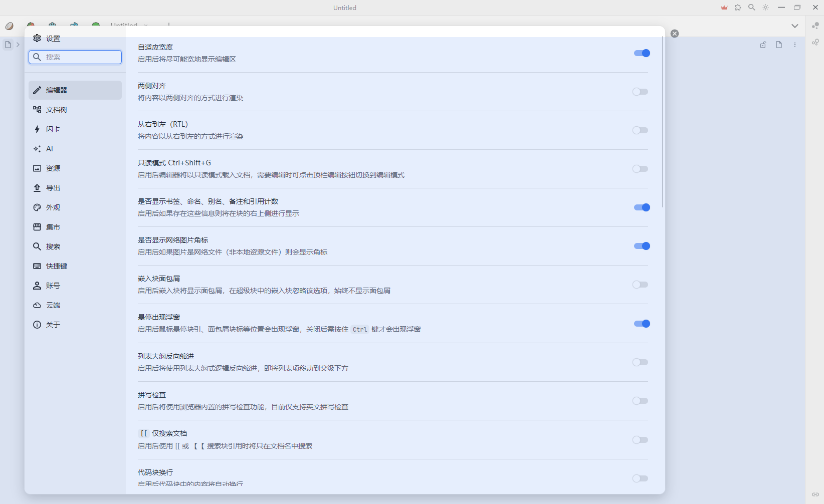Click the 列表大纲反向缩进 setting title
The height and width of the screenshot is (504, 824).
(x=166, y=356)
